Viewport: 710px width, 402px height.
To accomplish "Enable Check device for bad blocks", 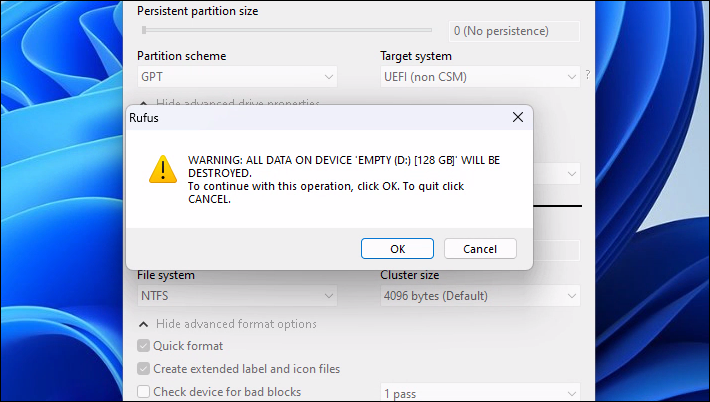I will pos(143,391).
